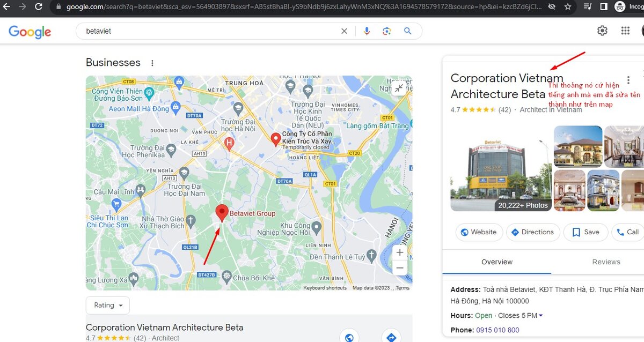This screenshot has height=342, width=644.
Task: Open Corporation Vietnam Architecture Beta listing
Action: point(164,328)
